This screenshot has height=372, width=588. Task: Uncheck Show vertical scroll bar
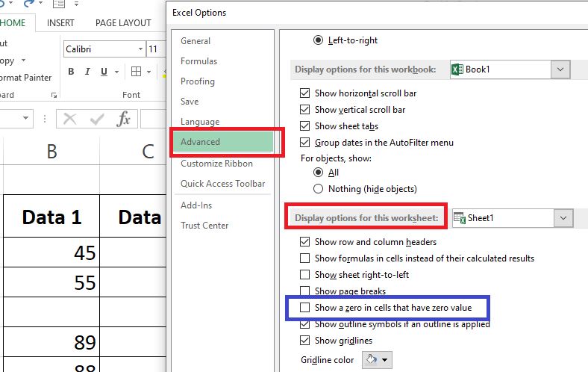pyautogui.click(x=305, y=110)
